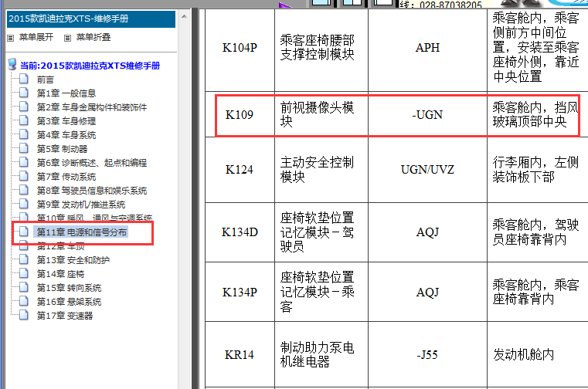Click the 菜单展开 expand icon
Image resolution: width=588 pixels, height=389 pixels.
point(11,38)
